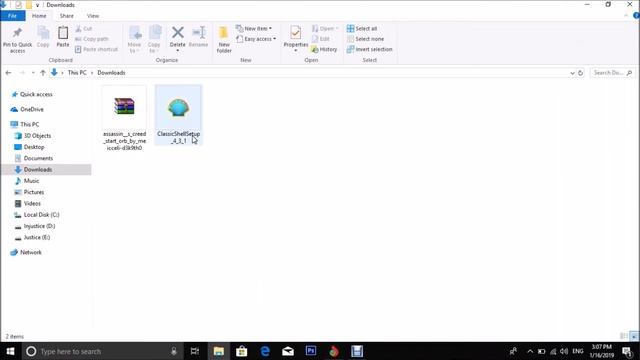This screenshot has width=640, height=360.
Task: Click Pin to Quick access icon
Action: point(17,40)
